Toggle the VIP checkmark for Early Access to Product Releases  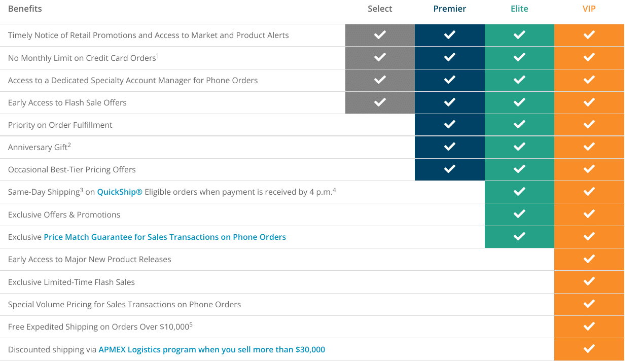click(x=589, y=259)
